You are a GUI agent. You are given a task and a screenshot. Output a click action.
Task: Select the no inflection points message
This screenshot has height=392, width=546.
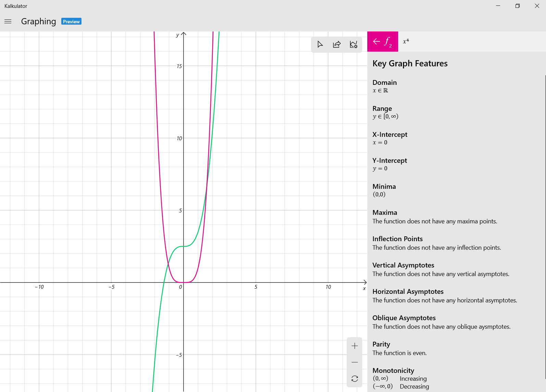(x=436, y=248)
